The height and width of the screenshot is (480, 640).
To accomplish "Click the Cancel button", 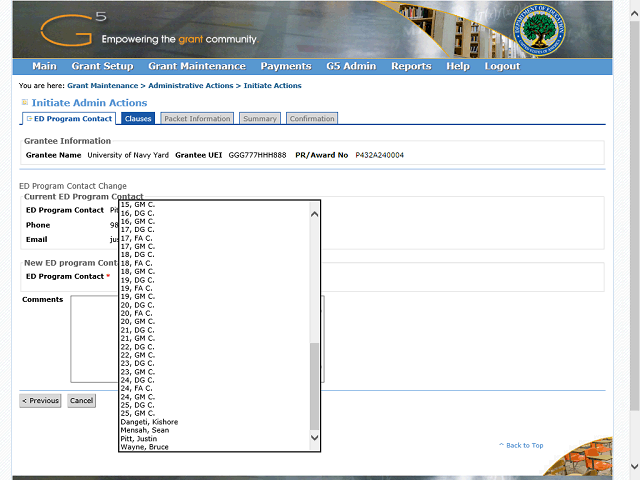I will [x=81, y=401].
